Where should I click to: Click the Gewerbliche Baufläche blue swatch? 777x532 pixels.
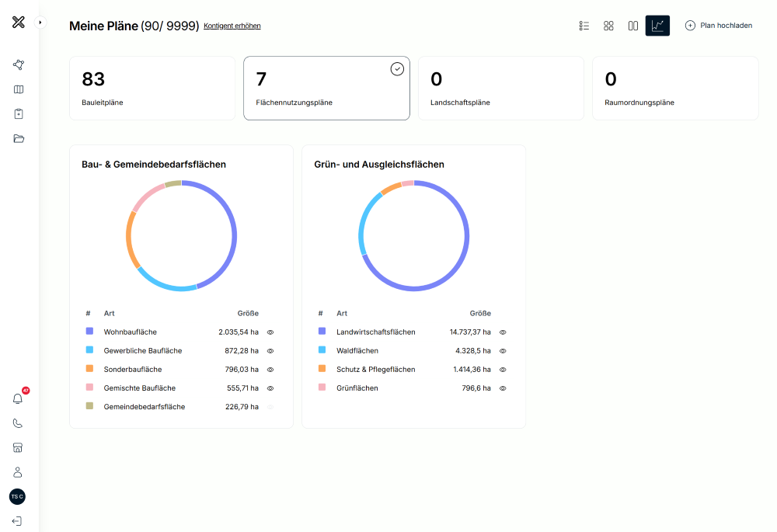(x=89, y=349)
